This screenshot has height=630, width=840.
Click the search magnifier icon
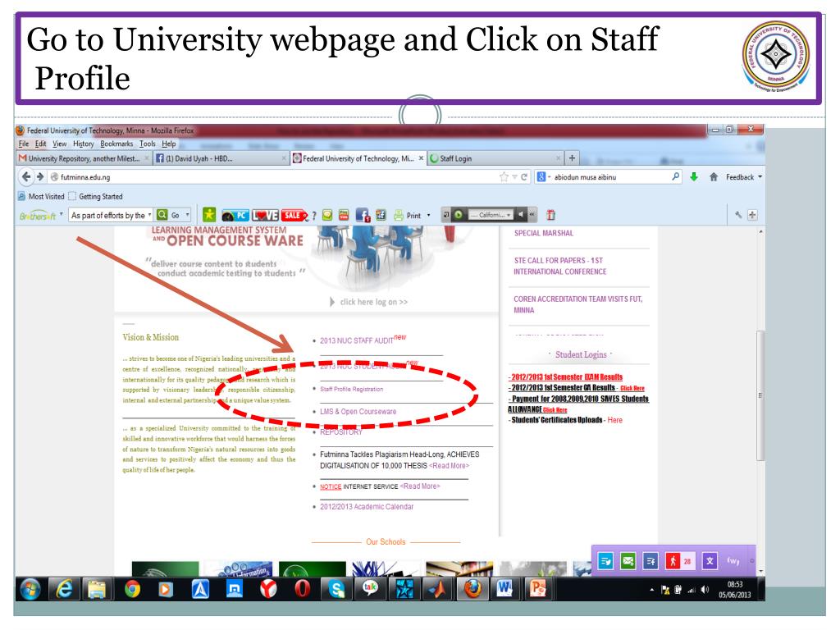(676, 176)
